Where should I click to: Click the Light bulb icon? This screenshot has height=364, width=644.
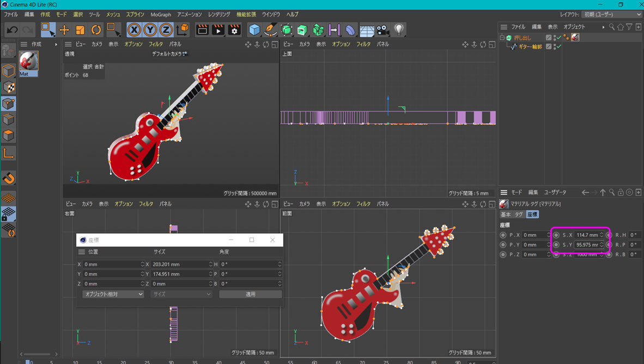point(399,30)
